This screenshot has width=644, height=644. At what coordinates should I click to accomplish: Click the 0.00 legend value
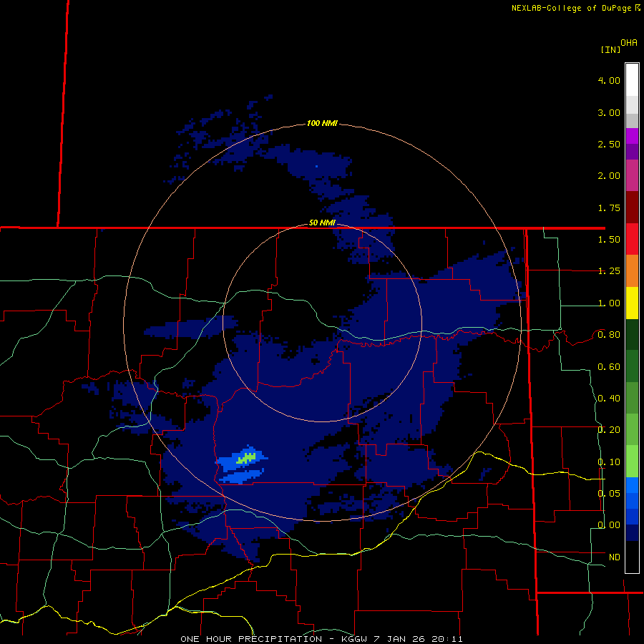tap(609, 525)
